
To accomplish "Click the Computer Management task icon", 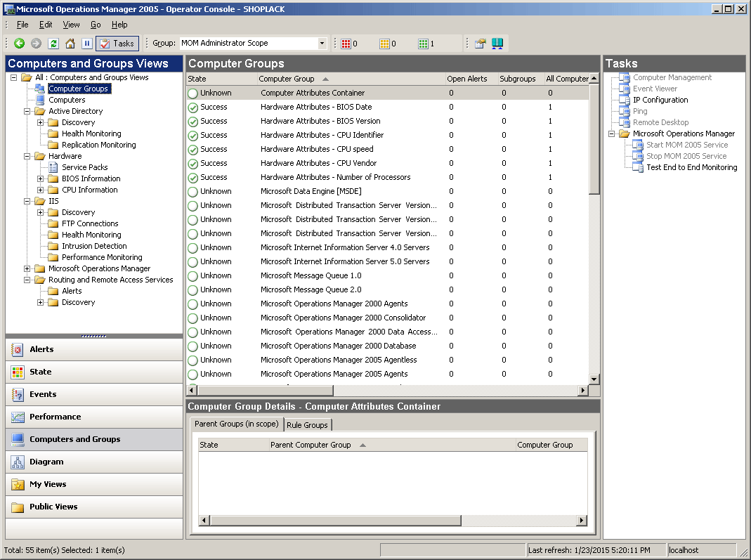I will [x=625, y=77].
